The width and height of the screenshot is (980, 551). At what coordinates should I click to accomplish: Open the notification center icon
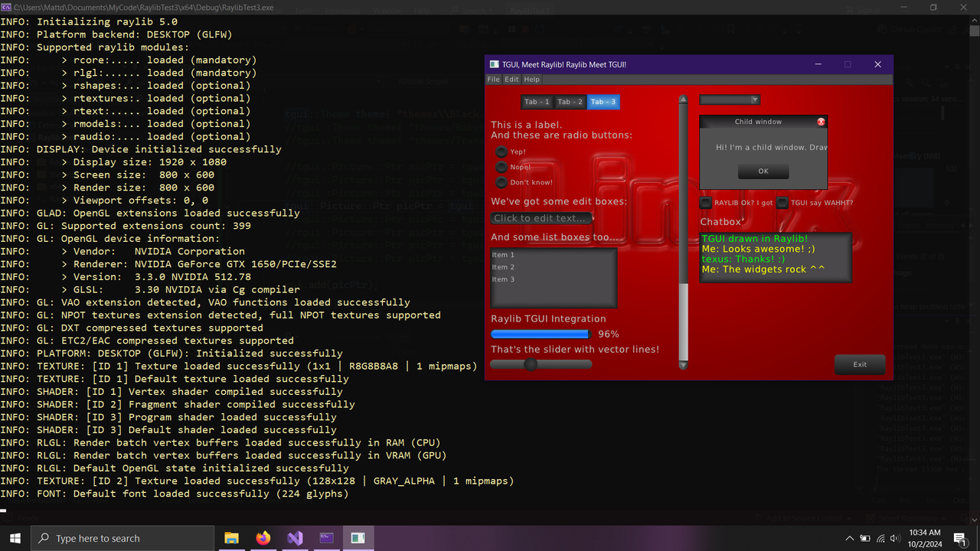[959, 539]
